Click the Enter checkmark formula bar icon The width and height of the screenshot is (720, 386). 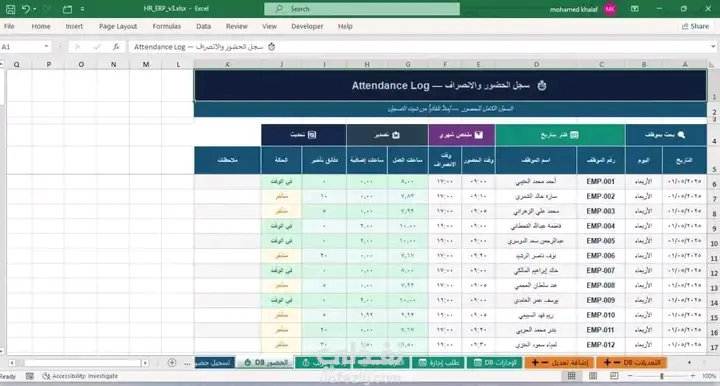(x=96, y=47)
